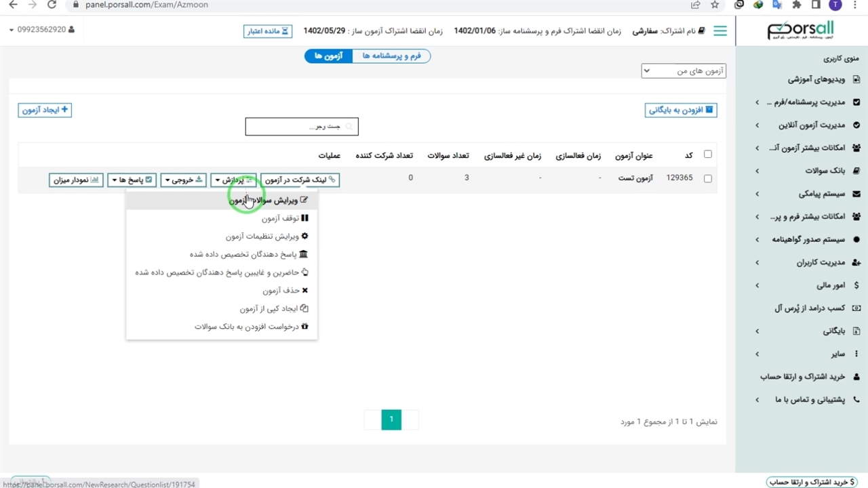The image size is (868, 488).
Task: Bookmark page with the star icon
Action: (x=715, y=5)
